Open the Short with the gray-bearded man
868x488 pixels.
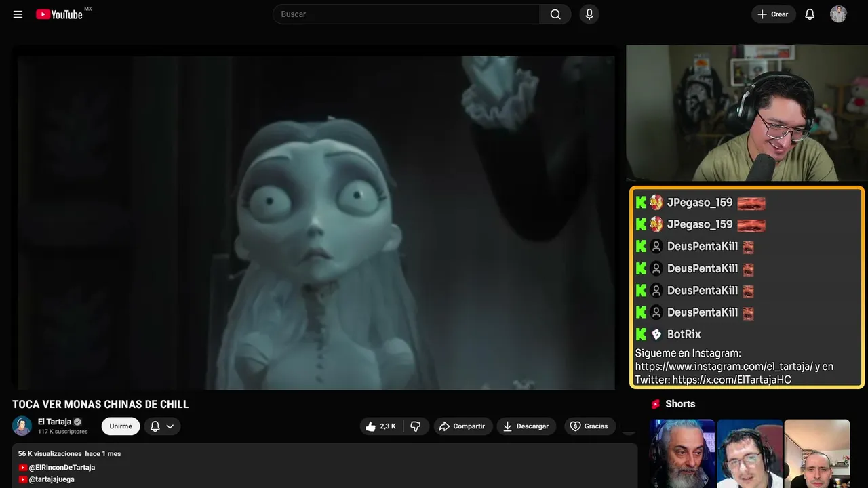[682, 453]
